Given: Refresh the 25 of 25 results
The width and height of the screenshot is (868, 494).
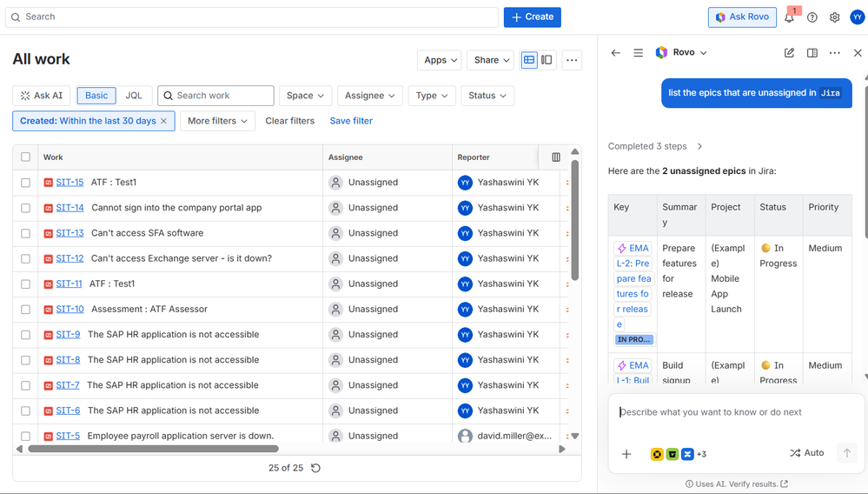Looking at the screenshot, I should pos(315,468).
